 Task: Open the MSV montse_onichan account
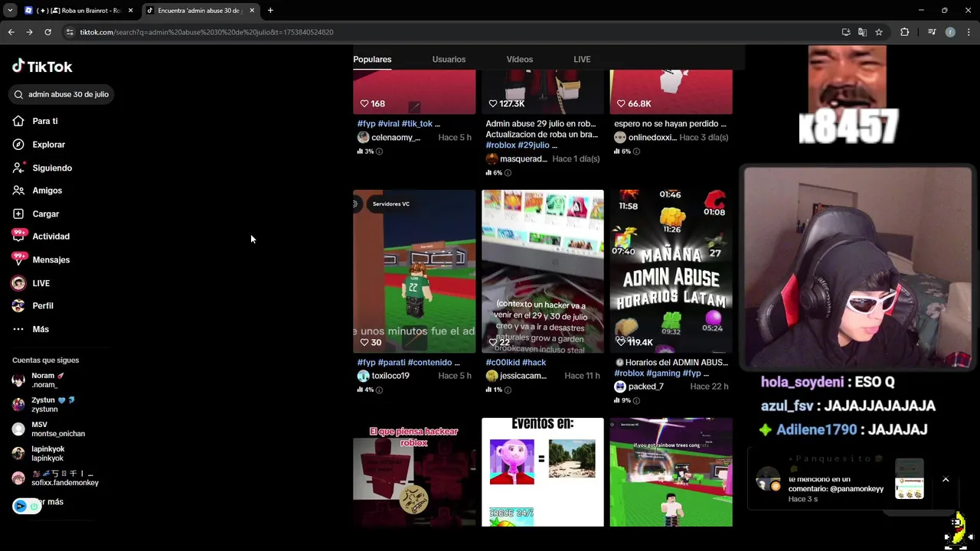pos(48,429)
